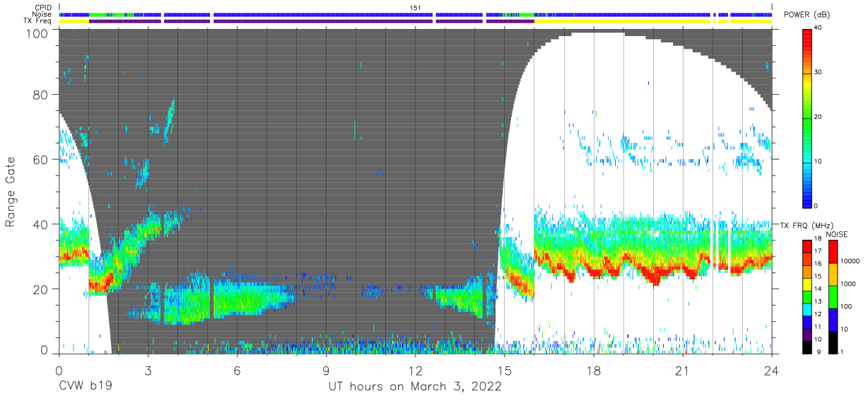
Task: Click the CPID value '151'
Action: click(x=416, y=7)
